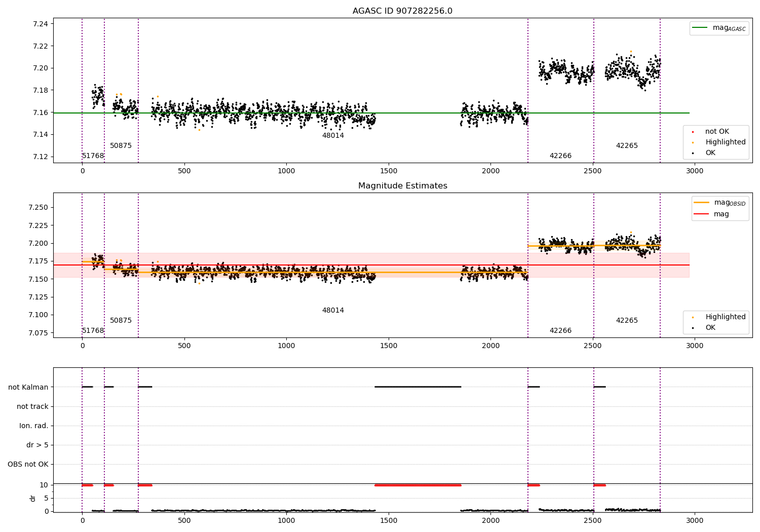The width and height of the screenshot is (760, 532).
Task: Click the 1000 x-tick under Magnitude Estimates plot
Action: click(x=286, y=346)
